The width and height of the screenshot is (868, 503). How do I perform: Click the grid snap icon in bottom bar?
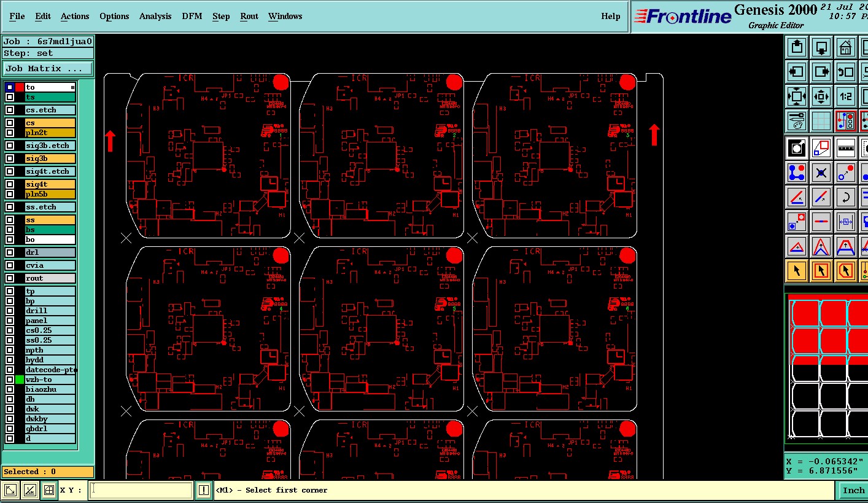click(x=49, y=490)
